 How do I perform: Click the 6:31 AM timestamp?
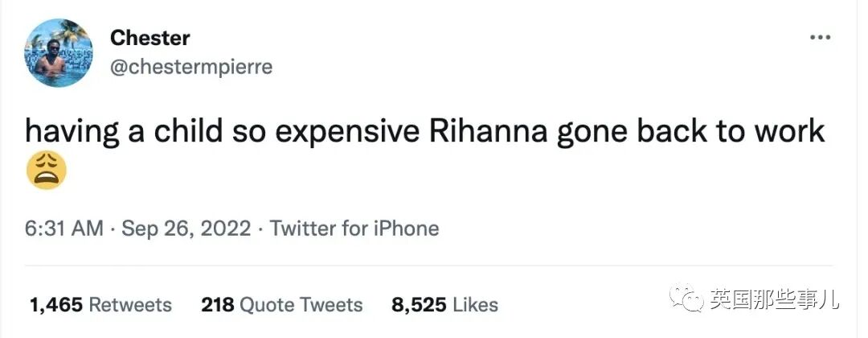click(x=63, y=229)
